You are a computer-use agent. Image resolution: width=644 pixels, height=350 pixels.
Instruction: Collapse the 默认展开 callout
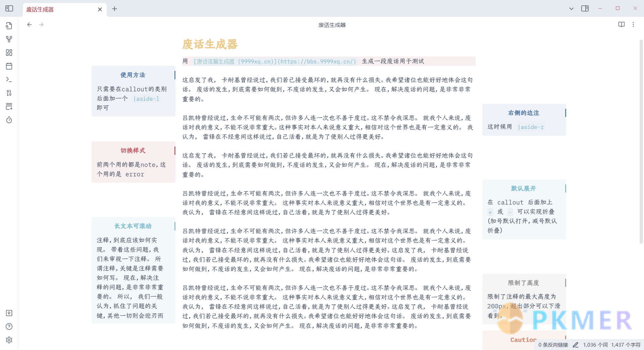coord(523,188)
